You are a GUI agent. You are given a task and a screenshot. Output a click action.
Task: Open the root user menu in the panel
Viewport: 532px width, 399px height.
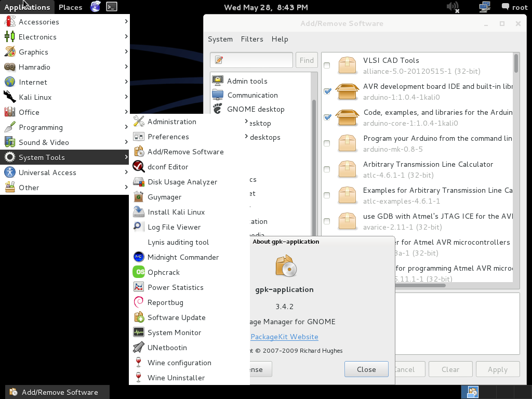pyautogui.click(x=514, y=7)
